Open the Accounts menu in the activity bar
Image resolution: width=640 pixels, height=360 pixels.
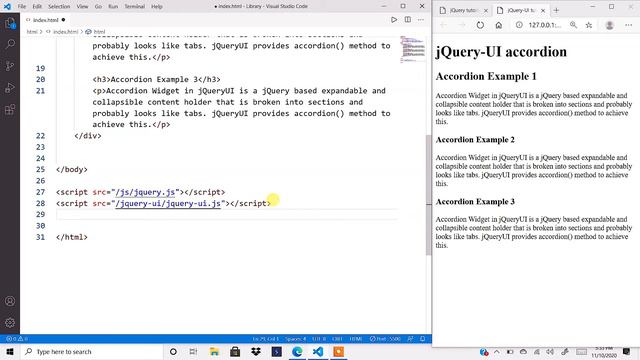tap(10, 301)
